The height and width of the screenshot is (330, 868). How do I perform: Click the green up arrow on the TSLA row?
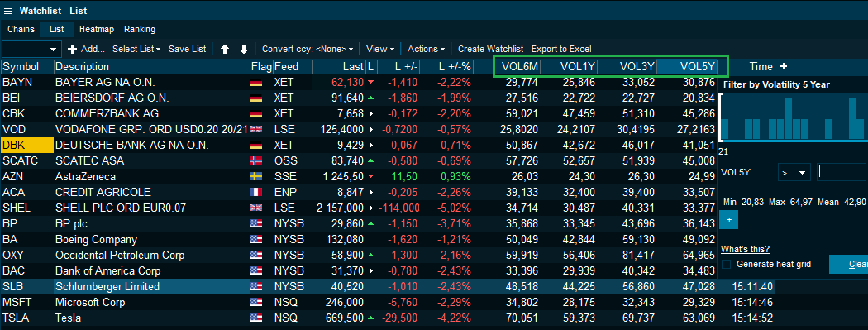[370, 318]
